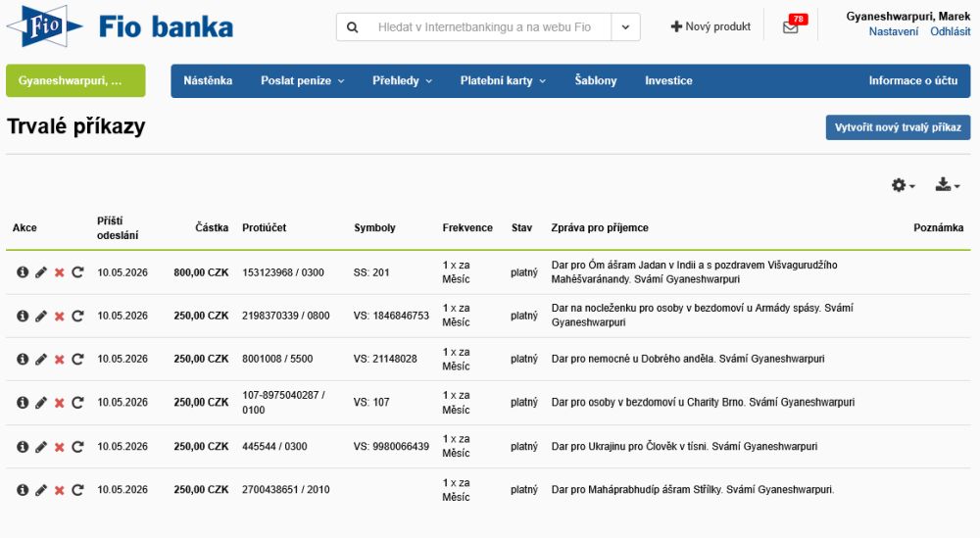Repeat the Charity Brno standing order
The image size is (980, 538).
(77, 403)
